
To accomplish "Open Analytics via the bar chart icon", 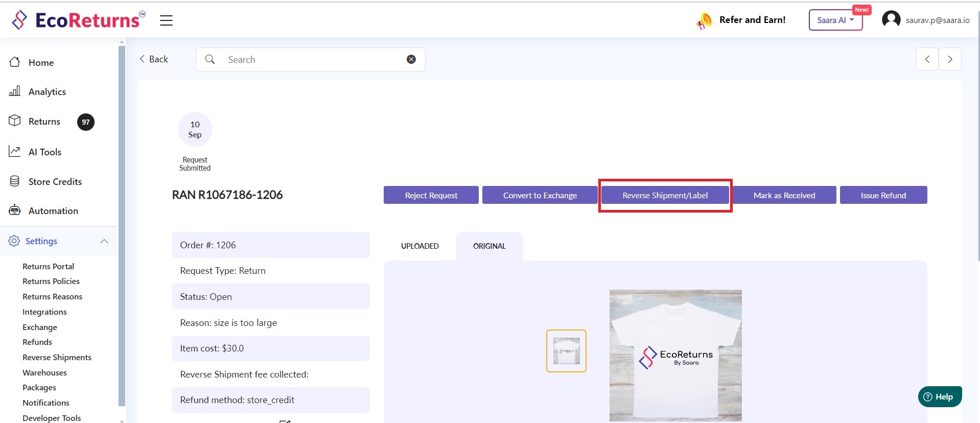I will click(15, 91).
